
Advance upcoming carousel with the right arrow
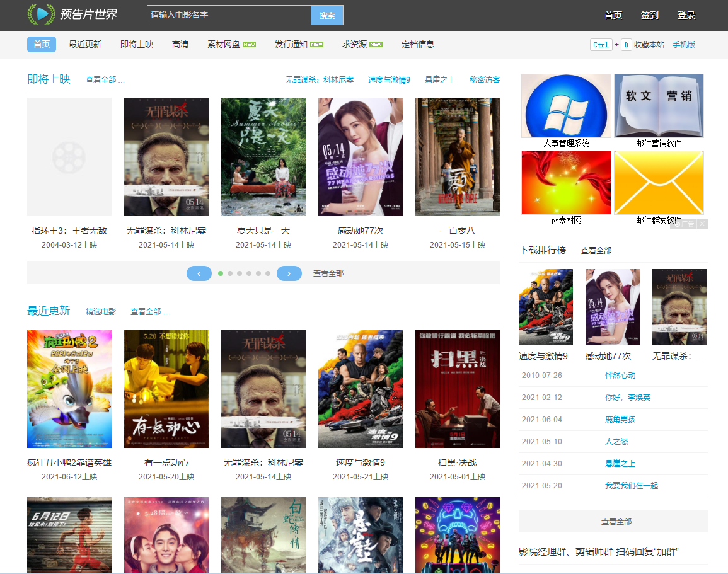tap(289, 273)
